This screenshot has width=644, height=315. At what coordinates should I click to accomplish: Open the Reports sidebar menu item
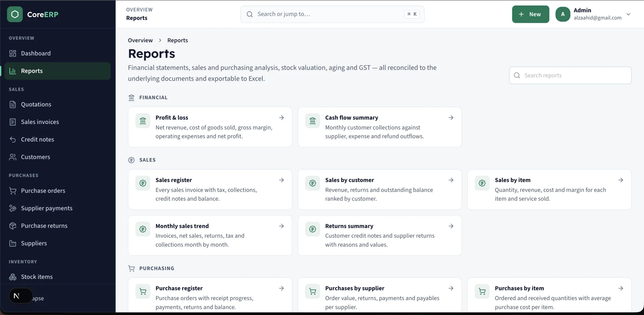click(x=58, y=71)
